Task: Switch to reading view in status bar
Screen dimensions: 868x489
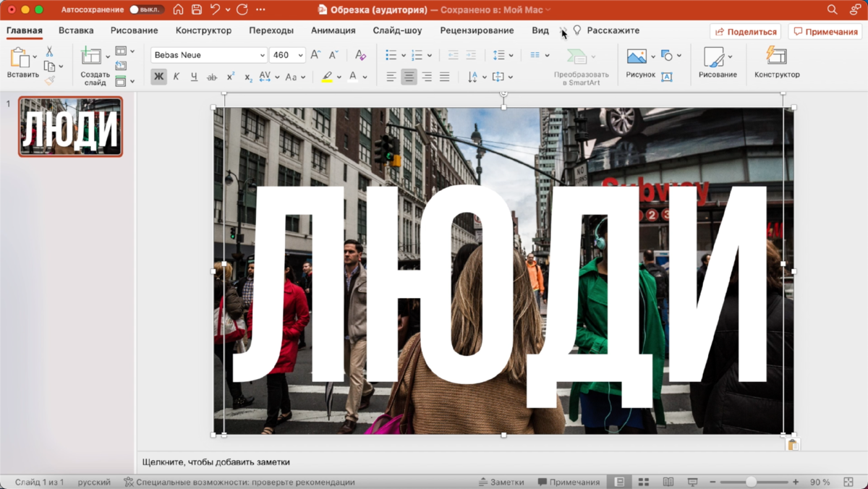Action: click(668, 482)
